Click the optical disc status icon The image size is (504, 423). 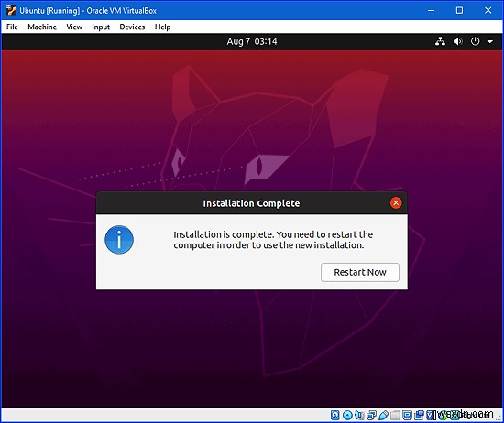pos(347,415)
